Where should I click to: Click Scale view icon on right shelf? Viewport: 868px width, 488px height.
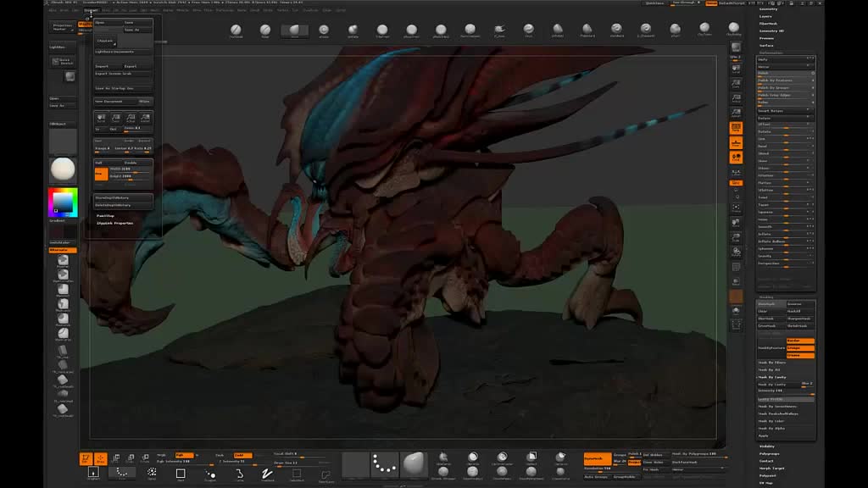(736, 237)
